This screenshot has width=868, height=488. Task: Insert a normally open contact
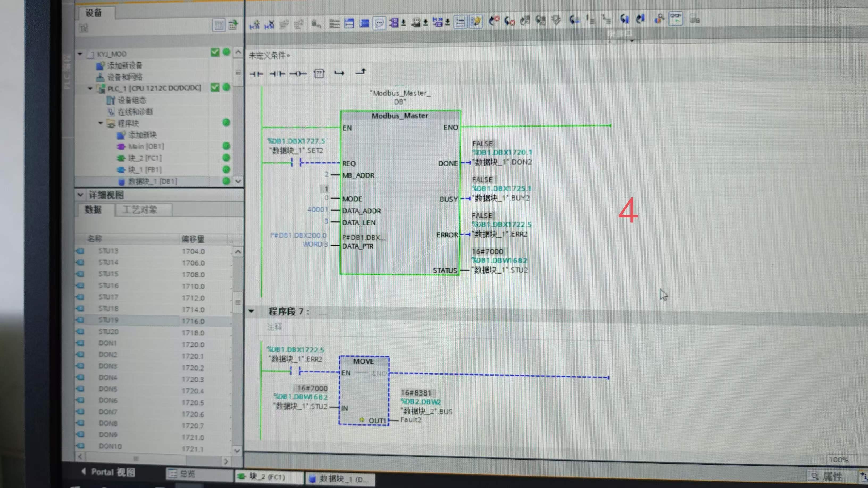click(256, 74)
